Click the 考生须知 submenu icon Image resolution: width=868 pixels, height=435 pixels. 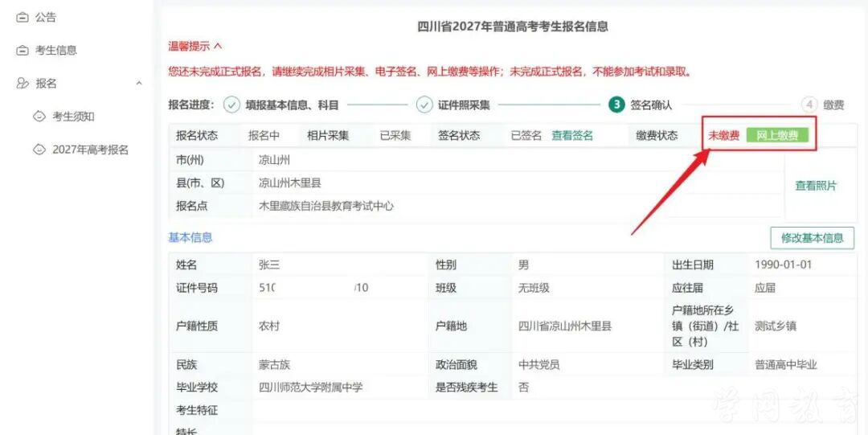39,117
